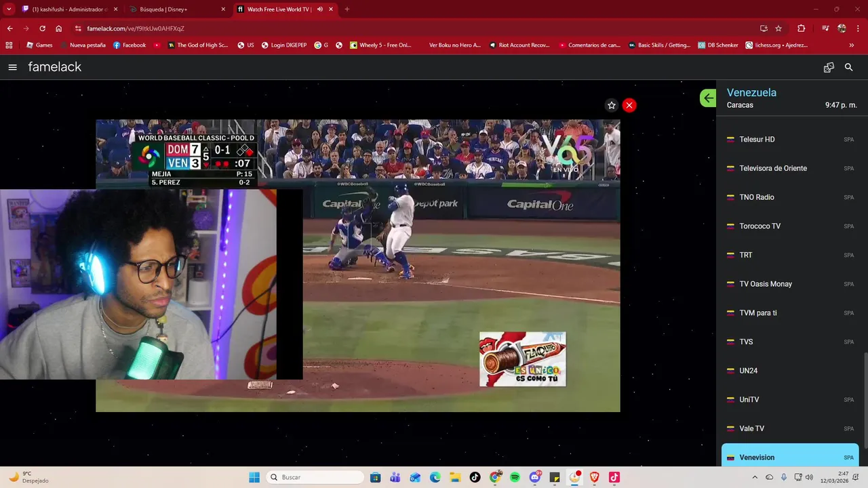Select UN24 channel

click(x=790, y=371)
